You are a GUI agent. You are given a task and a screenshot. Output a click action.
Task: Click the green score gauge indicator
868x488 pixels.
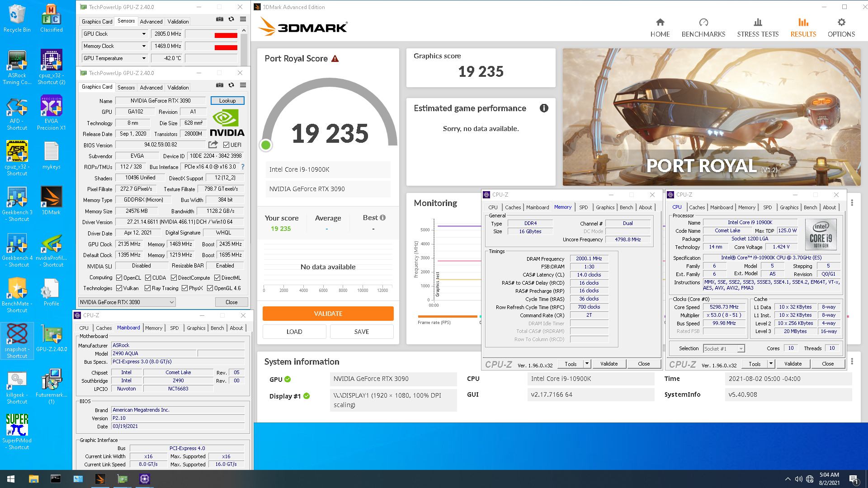pyautogui.click(x=266, y=145)
